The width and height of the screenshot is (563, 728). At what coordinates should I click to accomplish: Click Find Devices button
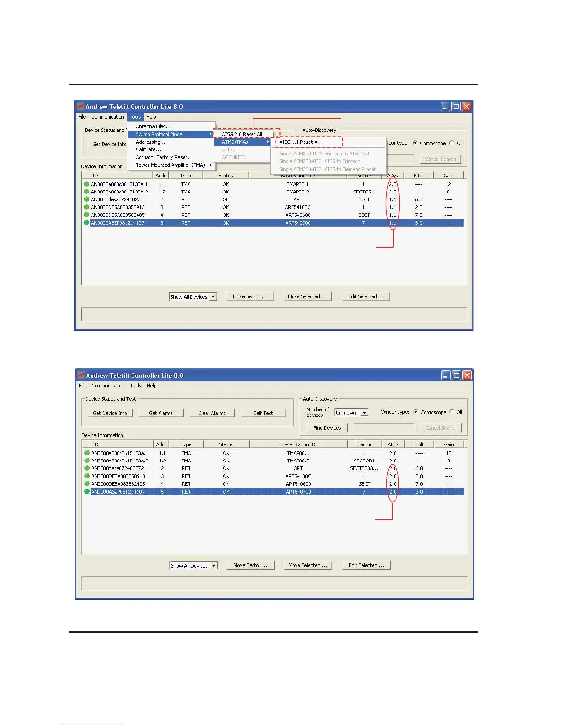(327, 428)
